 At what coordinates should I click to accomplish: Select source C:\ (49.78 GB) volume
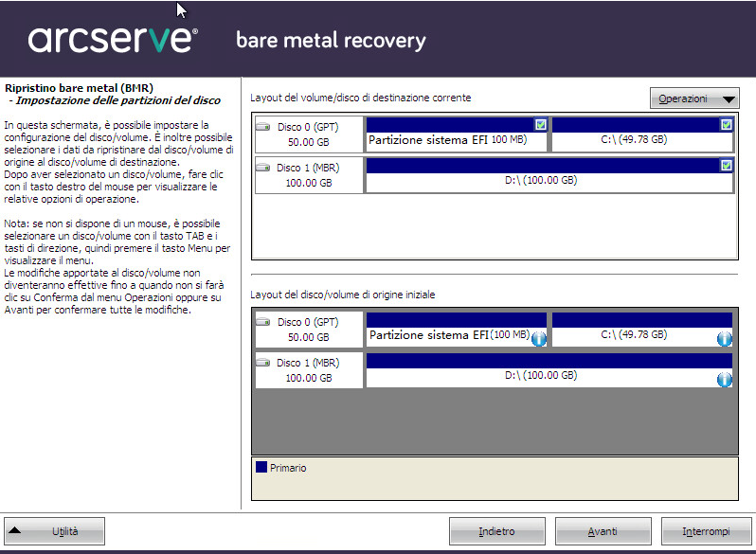(x=635, y=335)
